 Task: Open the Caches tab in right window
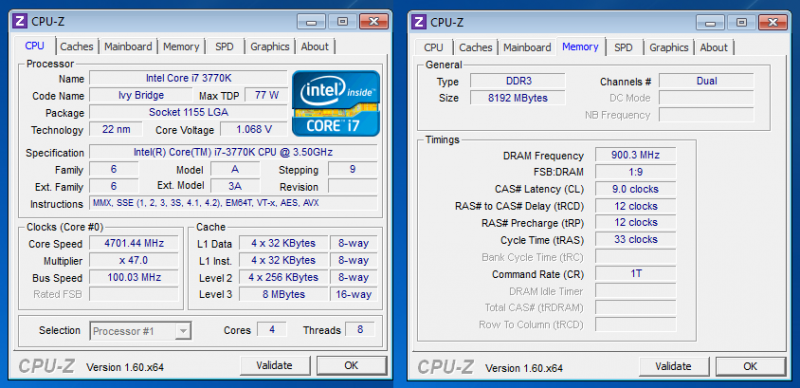coord(476,47)
